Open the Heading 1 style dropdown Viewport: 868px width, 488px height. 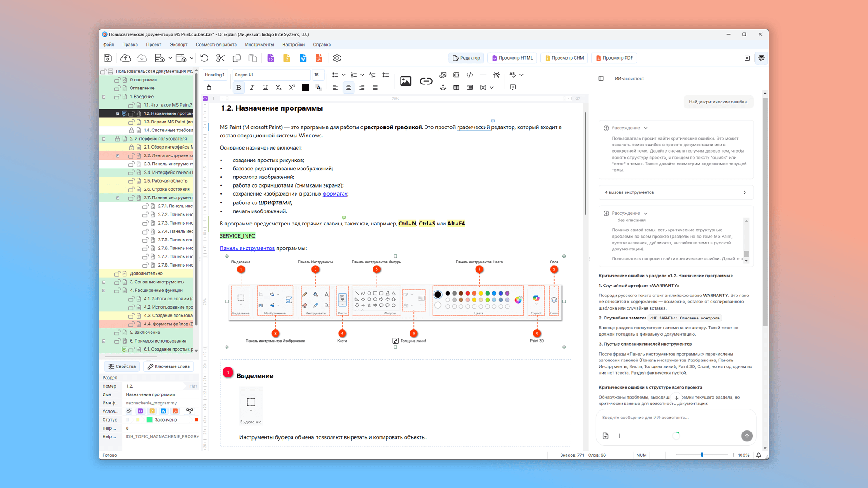tap(215, 75)
